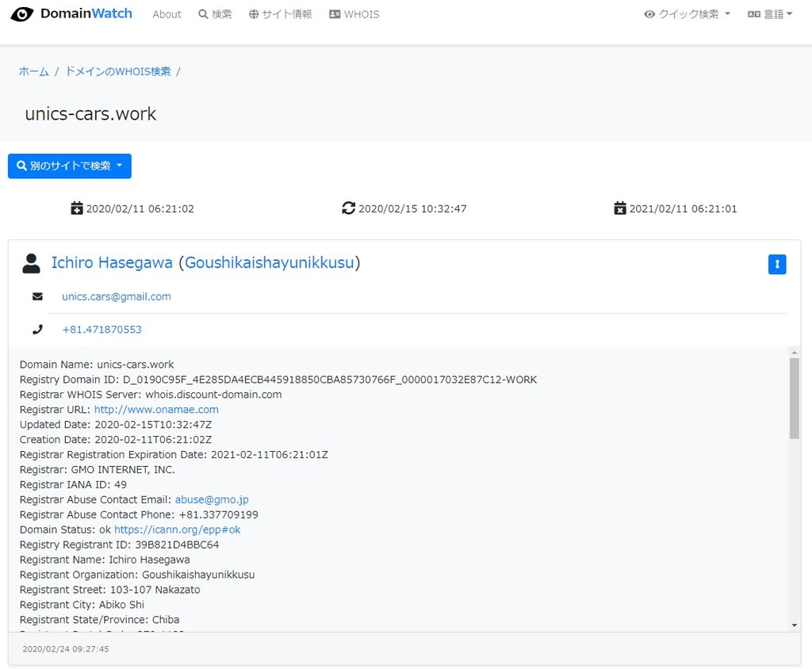
Task: Click 'Registrant Street: 103-107 Nakazato' line
Action: coord(109,590)
